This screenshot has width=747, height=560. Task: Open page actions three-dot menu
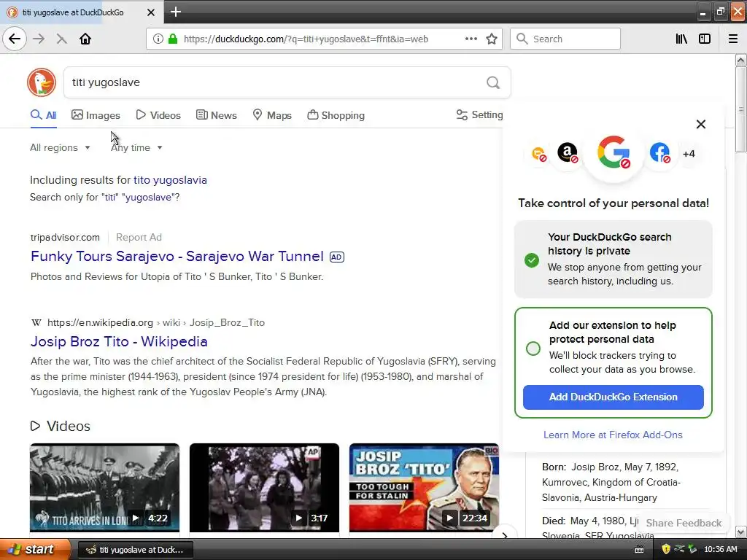point(471,39)
